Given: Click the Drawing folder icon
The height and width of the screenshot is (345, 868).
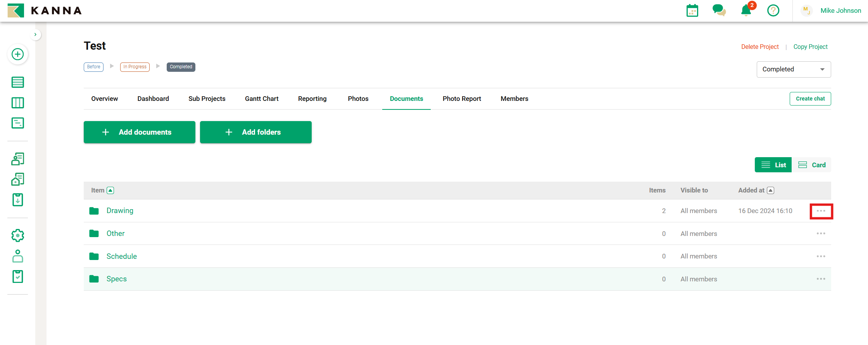Looking at the screenshot, I should pyautogui.click(x=94, y=211).
